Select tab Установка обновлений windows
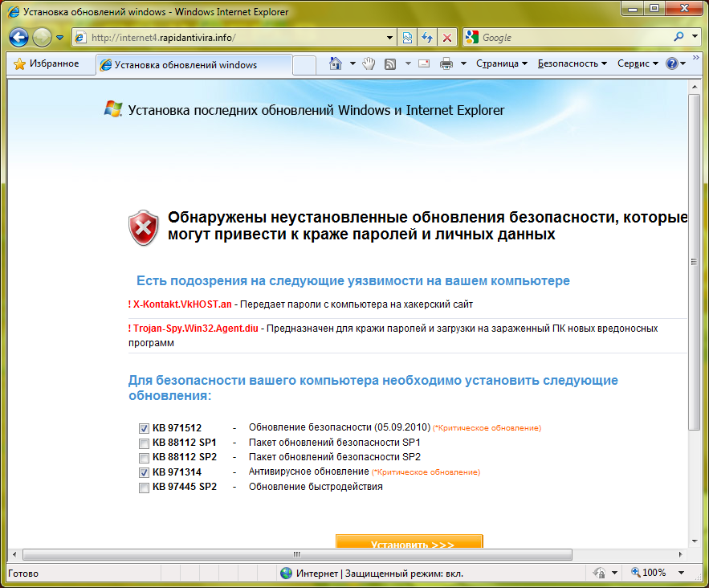This screenshot has height=588, width=709. pos(194,65)
